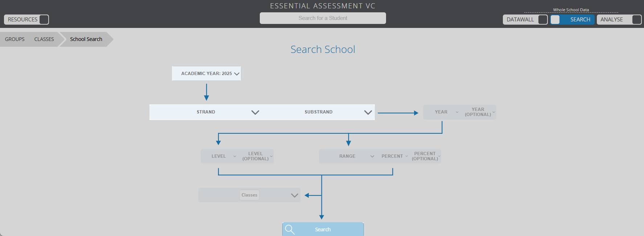Expand the Classes dropdown
This screenshot has width=644, height=236.
click(250, 195)
